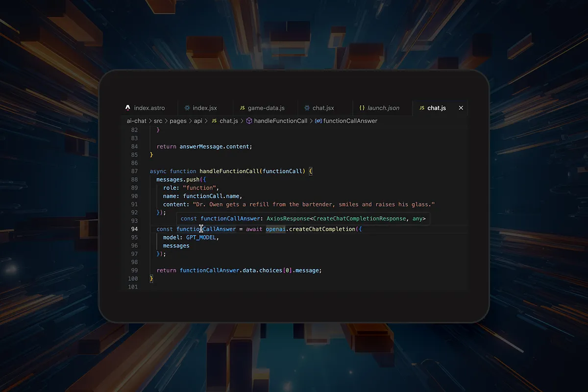
Task: Click the JS icon on chat.js tab
Action: [x=421, y=108]
